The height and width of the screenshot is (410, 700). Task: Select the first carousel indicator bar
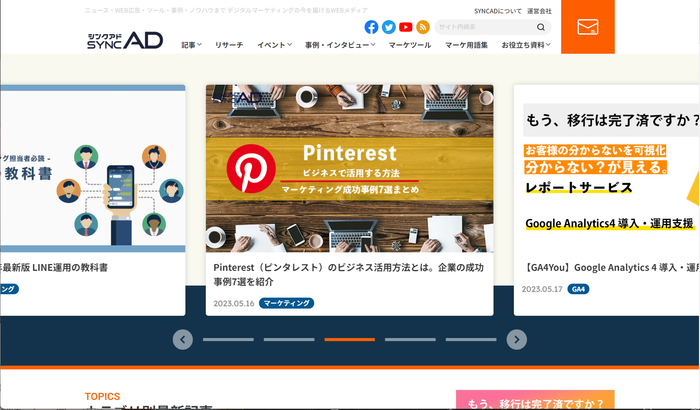pos(228,339)
